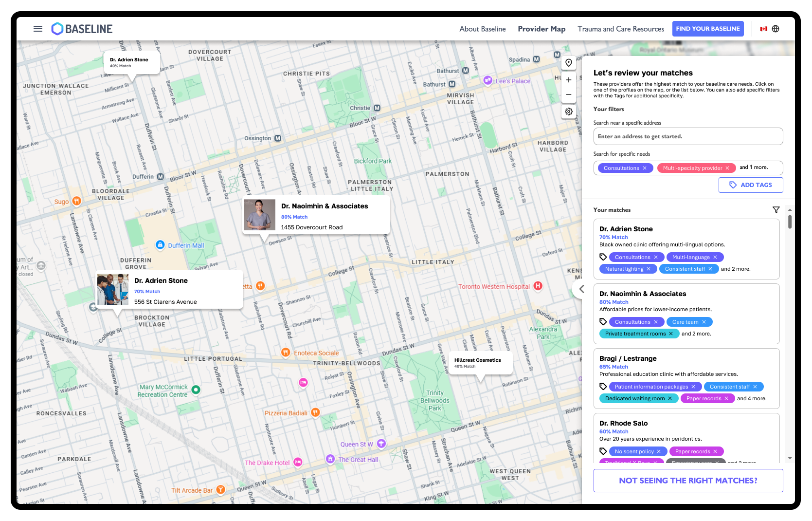The image size is (812, 521).
Task: Click scroll down arrow of matches list
Action: click(x=790, y=458)
